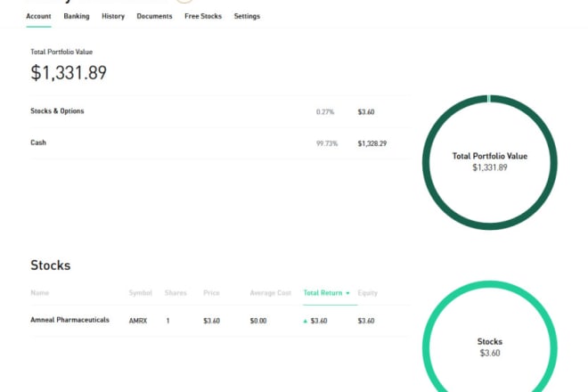Click the 99.73% allocation value
The width and height of the screenshot is (588, 392).
point(327,143)
